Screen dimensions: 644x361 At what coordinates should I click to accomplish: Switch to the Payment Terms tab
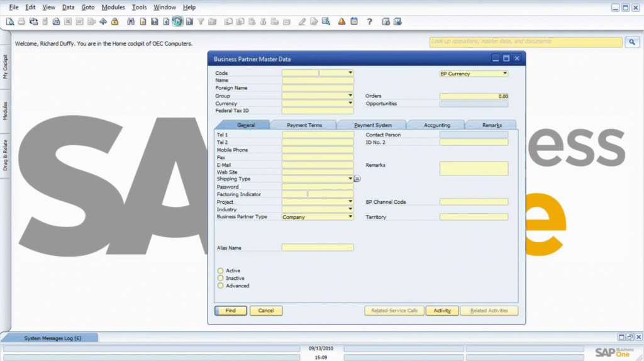click(304, 125)
